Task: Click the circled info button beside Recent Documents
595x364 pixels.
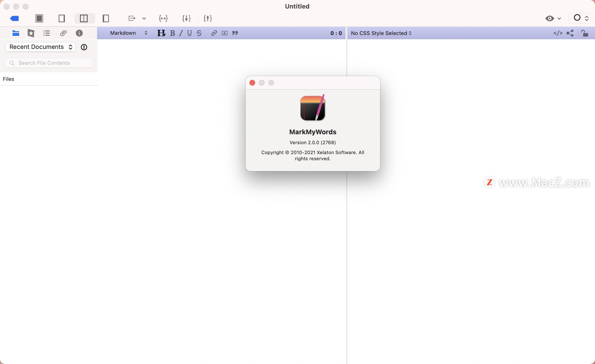Action: pos(84,47)
